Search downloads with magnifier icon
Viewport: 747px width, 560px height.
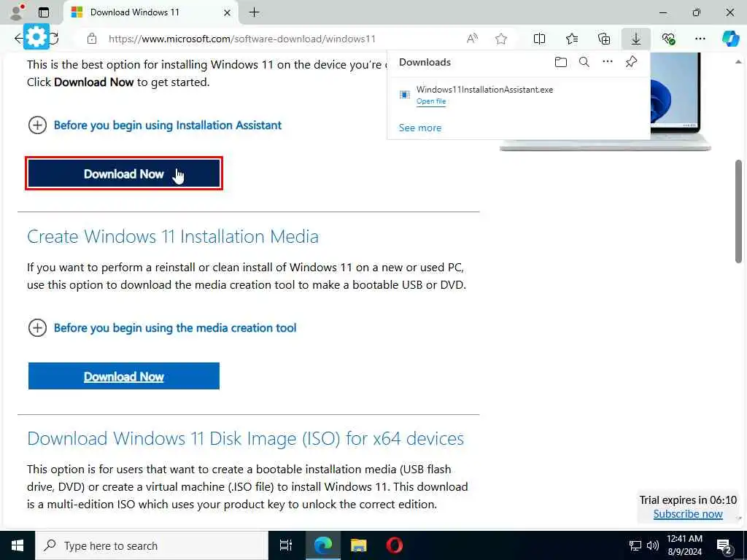tap(584, 62)
